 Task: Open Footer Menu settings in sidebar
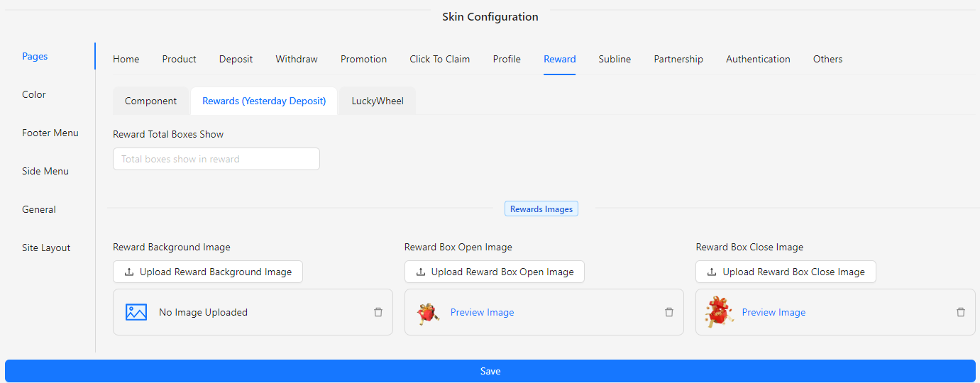tap(50, 133)
